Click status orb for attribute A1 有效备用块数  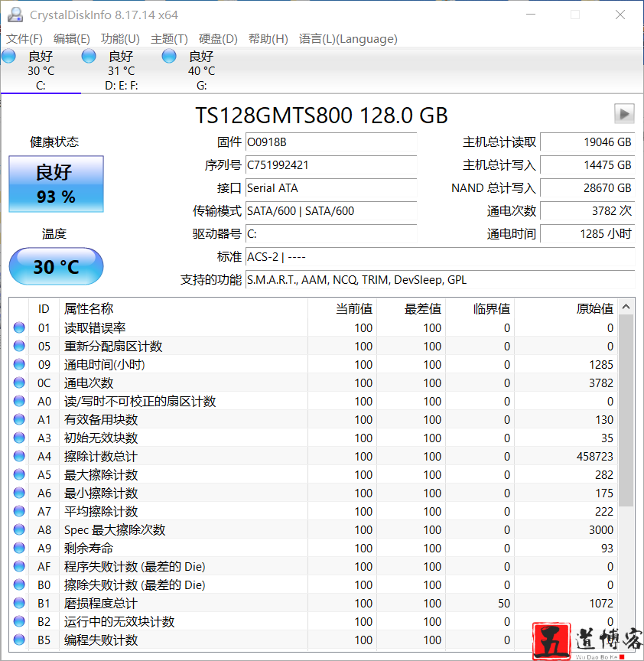coord(19,419)
